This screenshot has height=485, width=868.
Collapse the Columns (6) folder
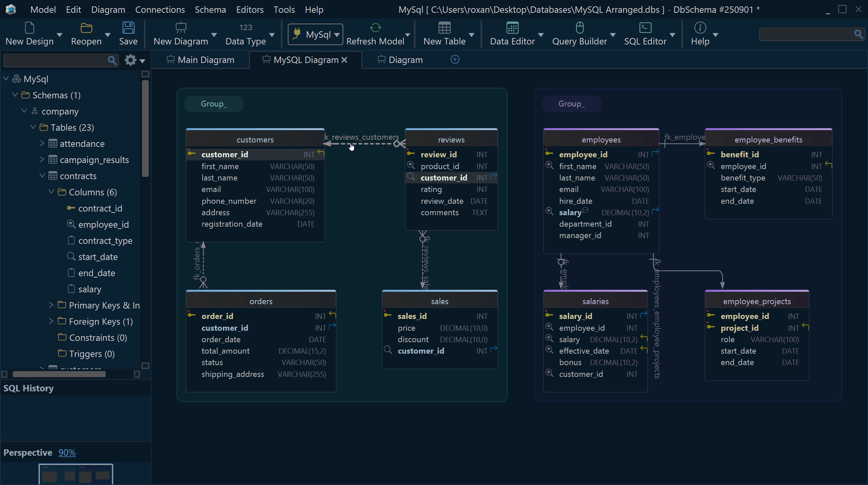[51, 192]
